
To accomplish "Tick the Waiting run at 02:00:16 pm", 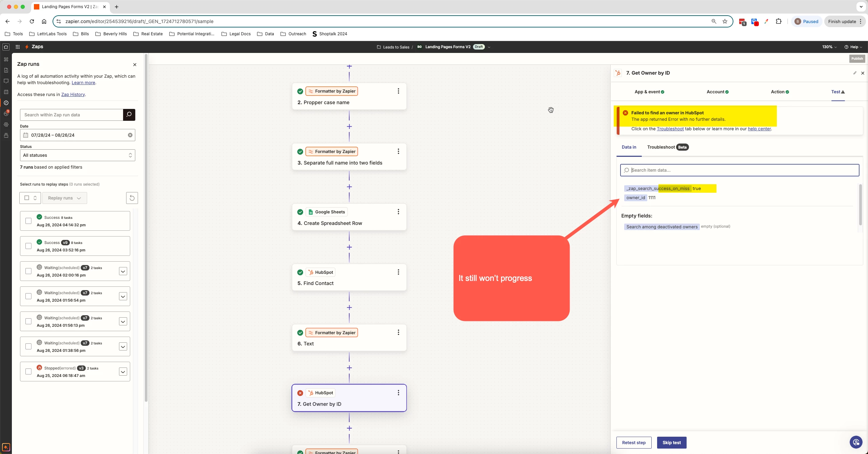I will (x=28, y=271).
